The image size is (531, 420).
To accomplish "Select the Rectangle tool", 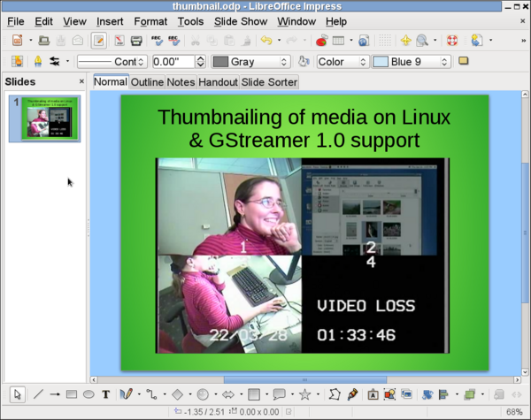I will (72, 394).
